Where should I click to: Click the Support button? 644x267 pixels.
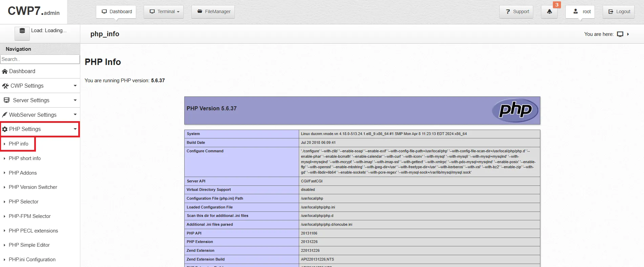pos(517,12)
